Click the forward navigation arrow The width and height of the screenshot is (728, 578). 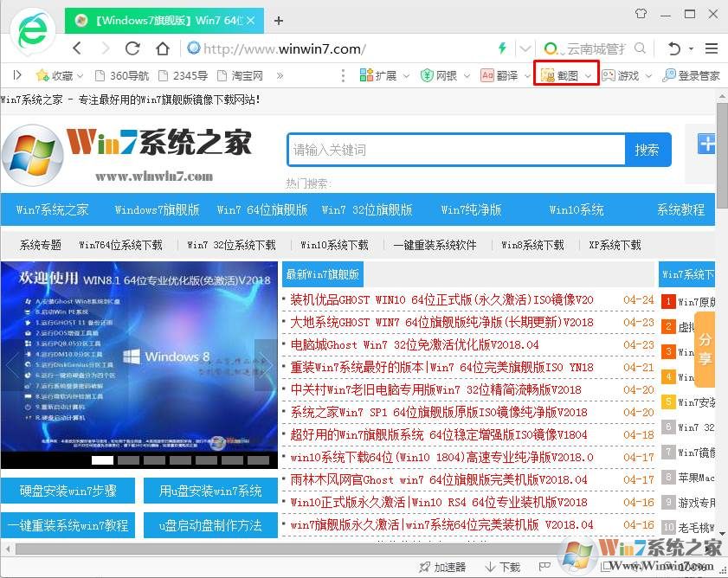pyautogui.click(x=106, y=48)
